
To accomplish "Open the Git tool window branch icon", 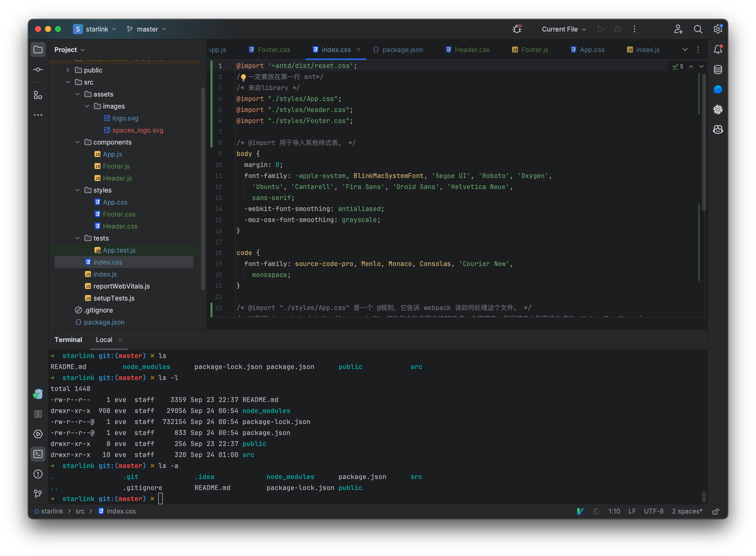I will click(x=38, y=494).
